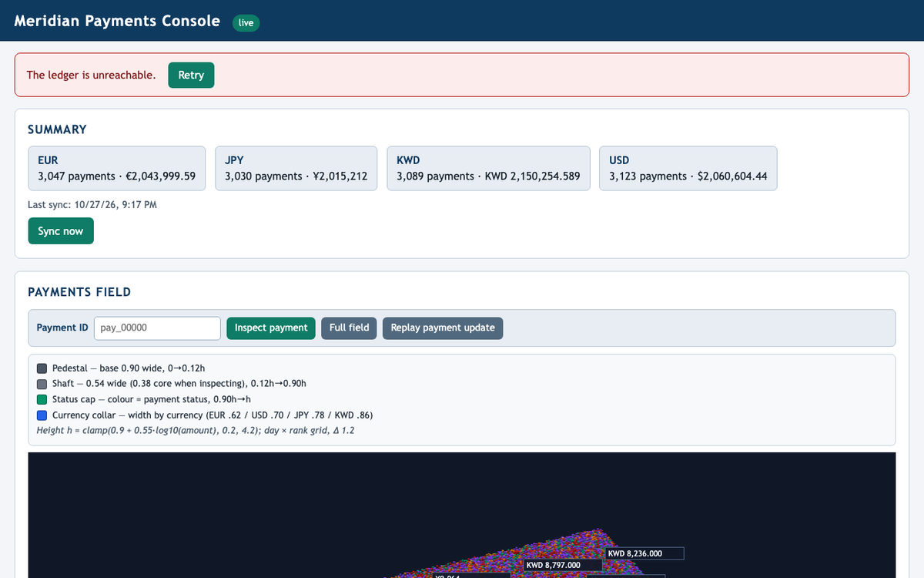
Task: Click the green "live" status badge
Action: pos(246,23)
